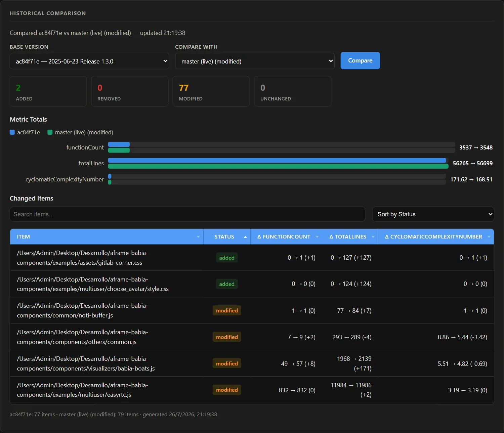Click the 11984 → 11986 (+2) cell
504x433 pixels.
click(351, 390)
